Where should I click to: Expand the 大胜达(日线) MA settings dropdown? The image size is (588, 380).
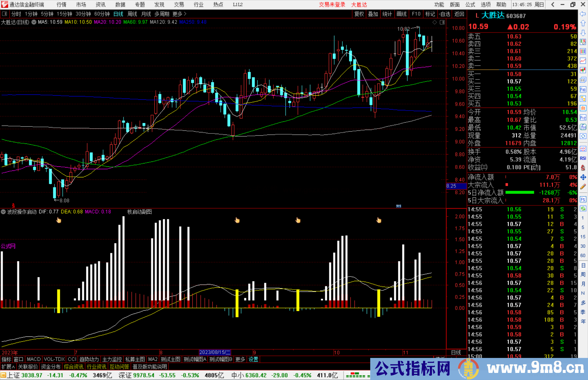[34, 22]
